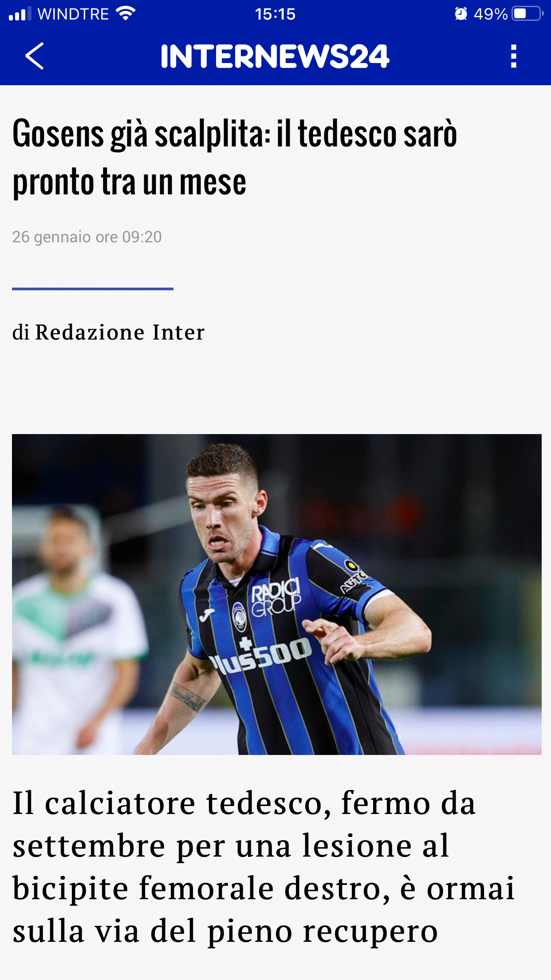
Task: Tap the Radici Group logo on jersey
Action: tap(276, 597)
